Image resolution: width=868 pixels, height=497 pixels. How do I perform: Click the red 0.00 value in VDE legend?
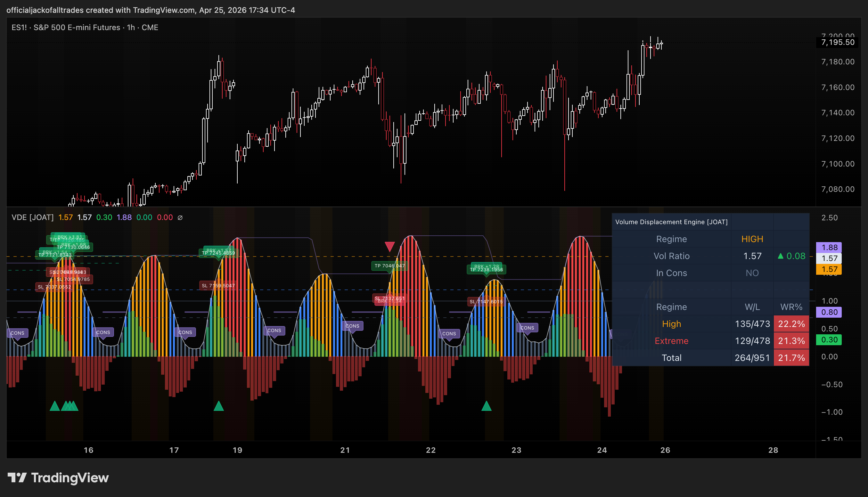165,217
